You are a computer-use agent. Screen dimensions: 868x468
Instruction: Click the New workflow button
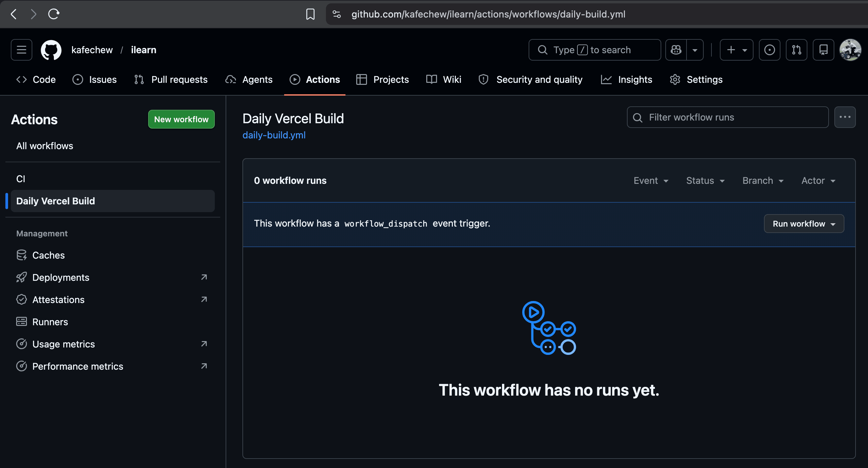[x=181, y=119]
